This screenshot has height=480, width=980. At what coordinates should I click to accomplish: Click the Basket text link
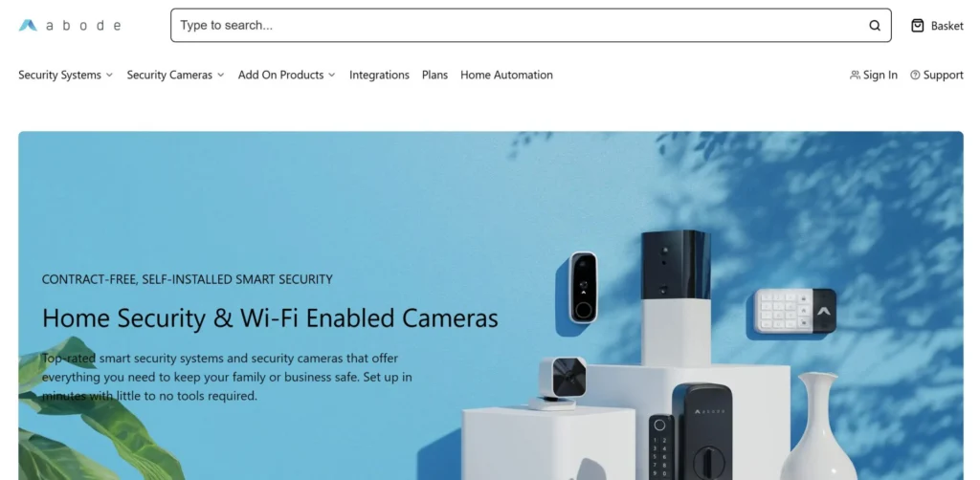[947, 26]
